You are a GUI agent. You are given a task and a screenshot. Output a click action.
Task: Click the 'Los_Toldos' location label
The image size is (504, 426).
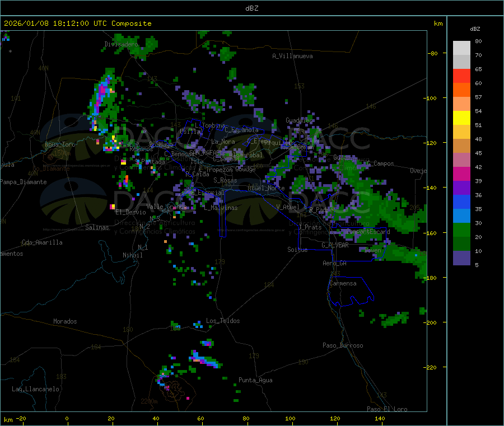point(223,321)
